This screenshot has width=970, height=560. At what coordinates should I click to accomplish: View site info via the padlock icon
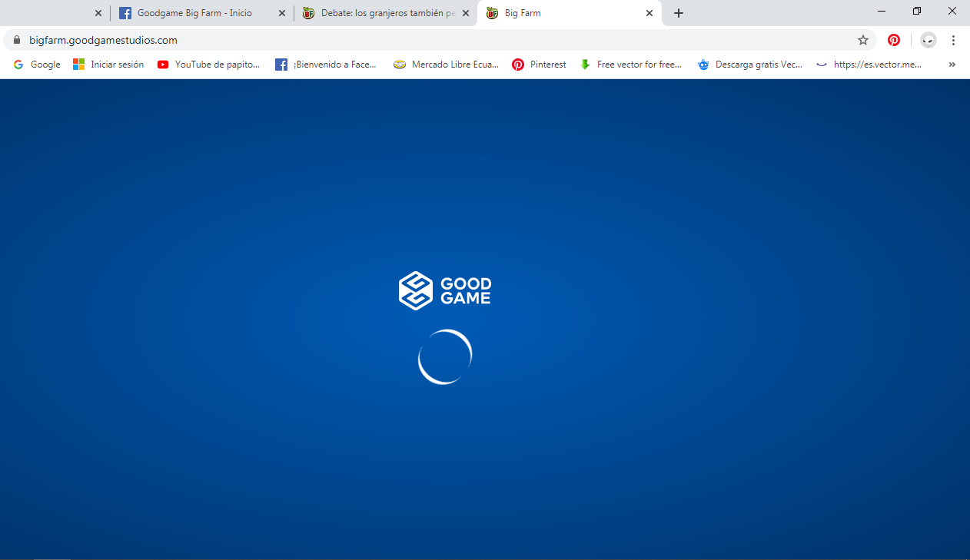click(x=16, y=40)
